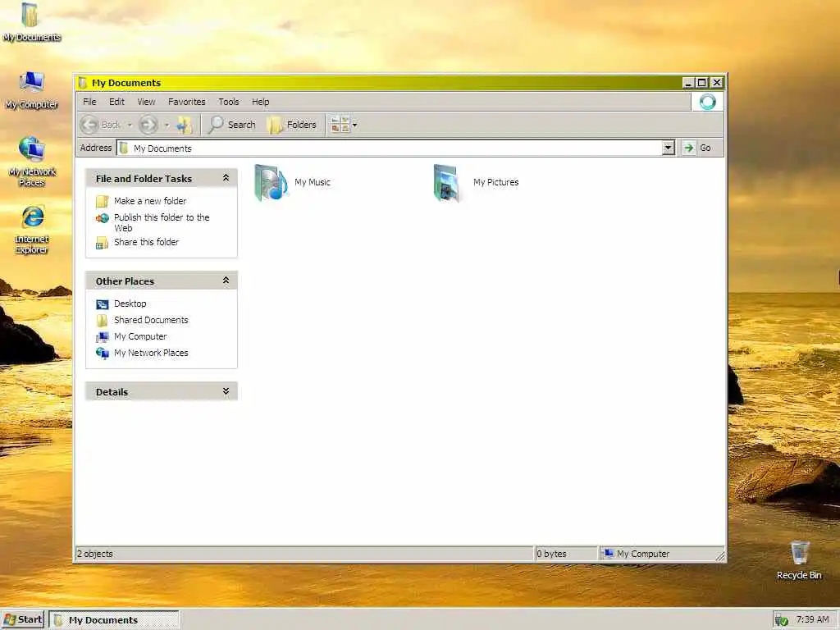Click the 2 objects status text

(95, 554)
